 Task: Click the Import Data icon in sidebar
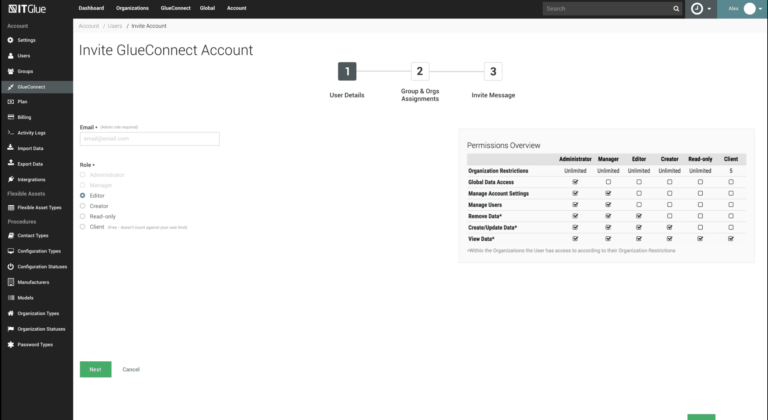(x=10, y=148)
